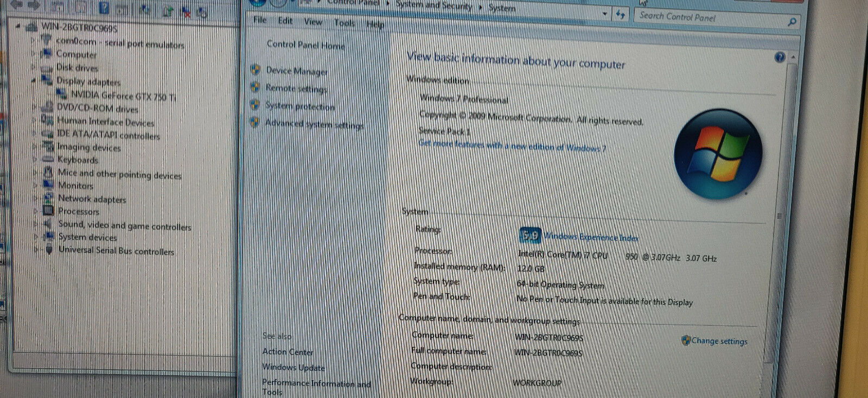Open Device Manager link in Control Panel sidebar

click(296, 71)
